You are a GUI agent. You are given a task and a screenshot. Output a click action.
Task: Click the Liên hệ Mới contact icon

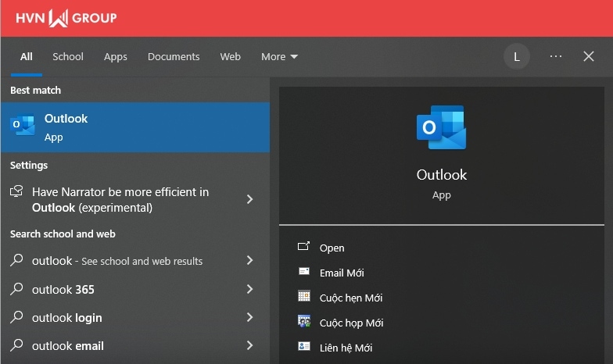(x=304, y=347)
